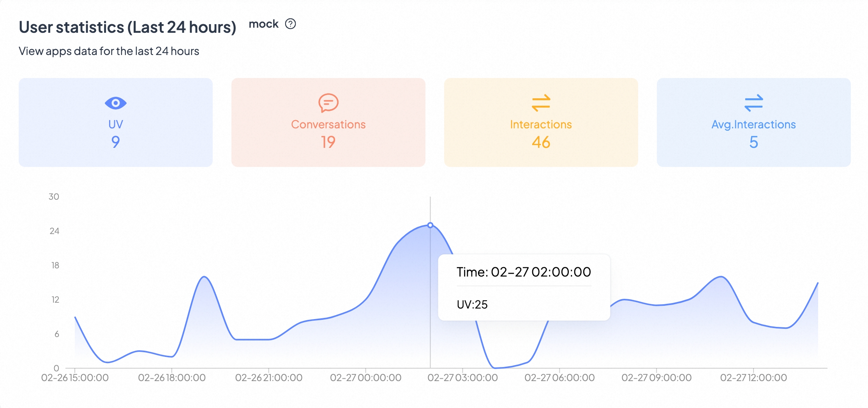Click the chat bubble icon in Conversations card
This screenshot has height=408, width=868.
point(328,103)
